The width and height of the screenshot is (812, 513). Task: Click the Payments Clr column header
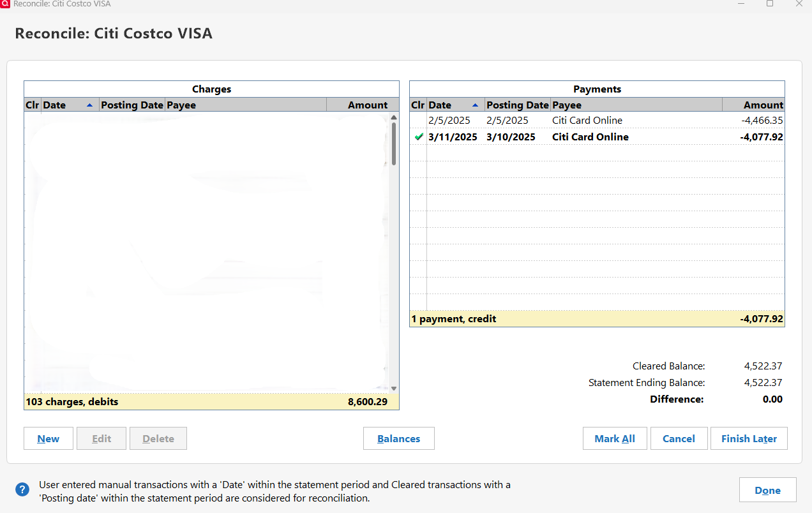(418, 105)
